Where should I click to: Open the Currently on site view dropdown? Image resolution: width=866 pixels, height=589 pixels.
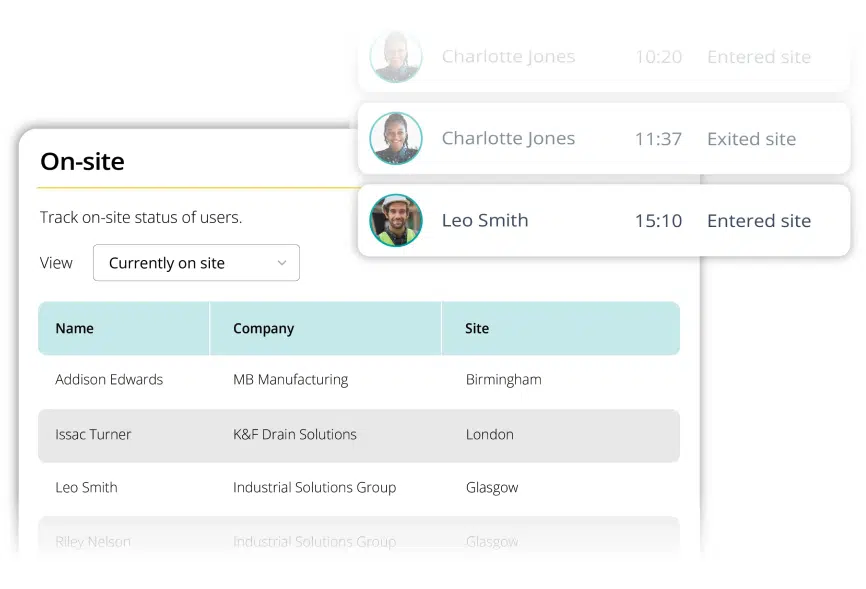coord(196,262)
